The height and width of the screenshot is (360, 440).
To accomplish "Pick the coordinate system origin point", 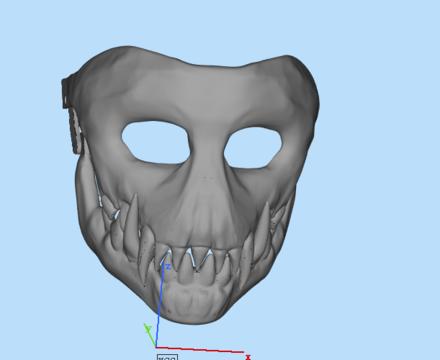I will (156, 347).
